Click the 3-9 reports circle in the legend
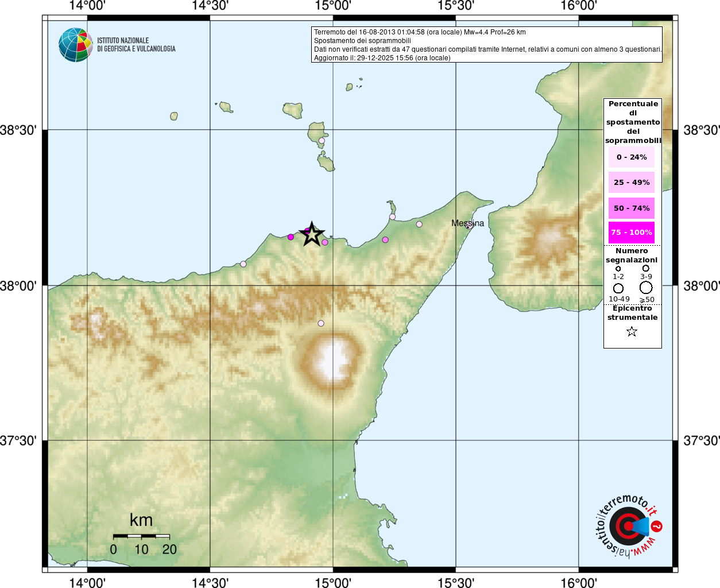 (646, 268)
